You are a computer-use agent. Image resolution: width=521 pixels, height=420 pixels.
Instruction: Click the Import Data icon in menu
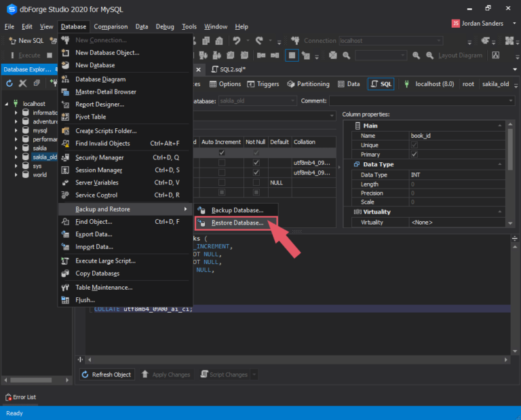(x=65, y=247)
